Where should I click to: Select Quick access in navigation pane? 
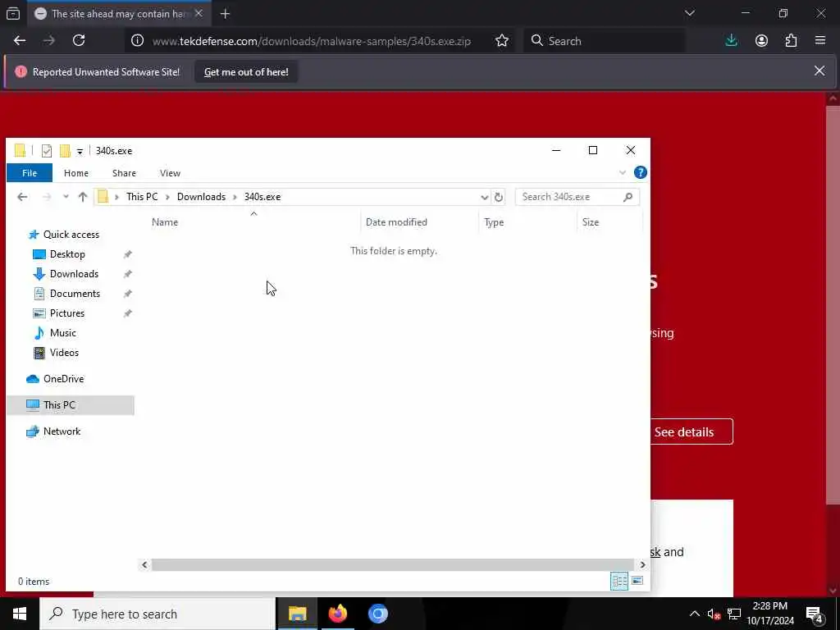[x=71, y=235]
